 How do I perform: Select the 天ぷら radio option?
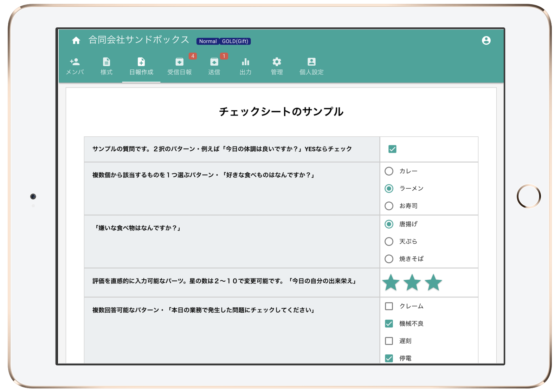(x=389, y=241)
